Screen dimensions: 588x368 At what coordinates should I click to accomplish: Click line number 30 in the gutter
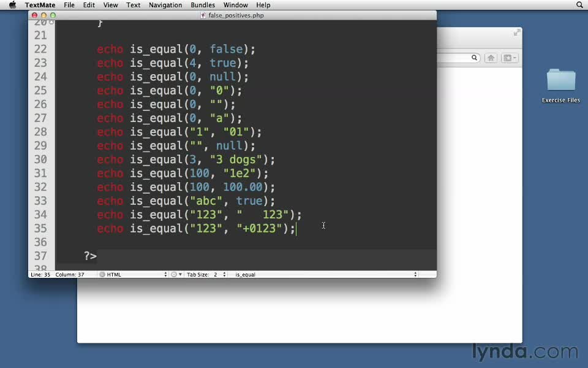click(40, 159)
